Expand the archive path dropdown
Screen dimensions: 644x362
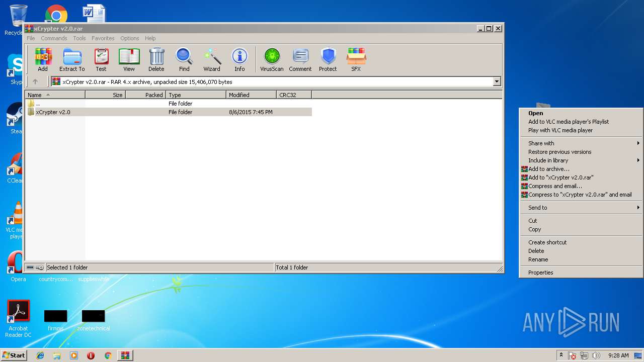click(497, 81)
